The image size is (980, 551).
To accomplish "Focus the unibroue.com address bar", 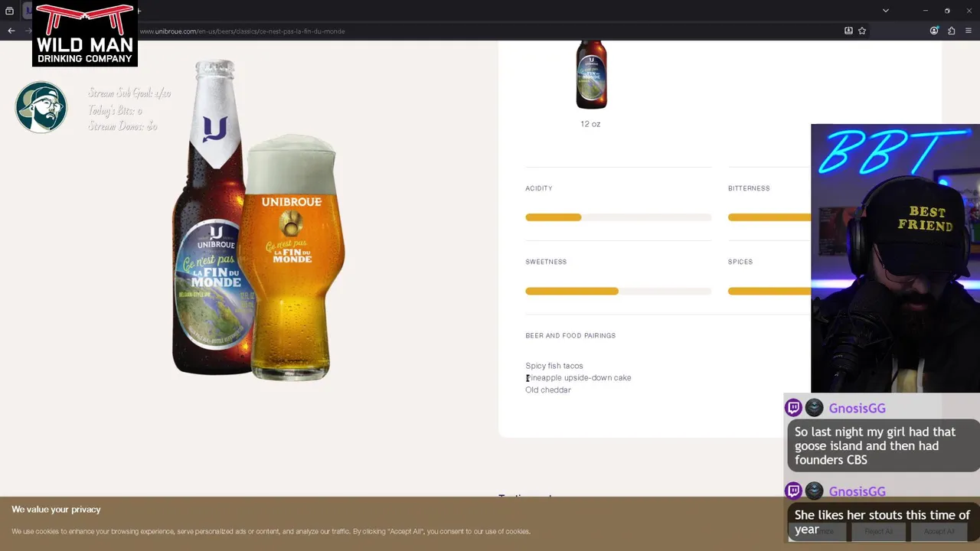I will point(490,31).
